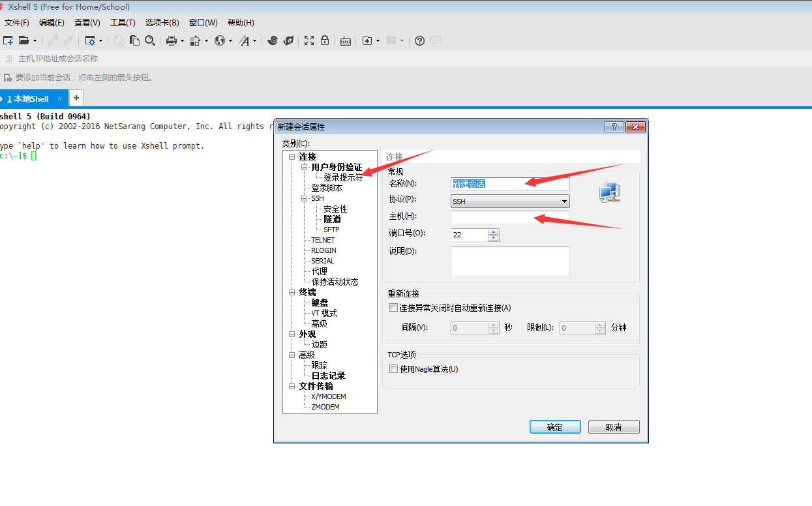This screenshot has height=506, width=812.
Task: Open the 选项卡(B) menu
Action: [162, 23]
